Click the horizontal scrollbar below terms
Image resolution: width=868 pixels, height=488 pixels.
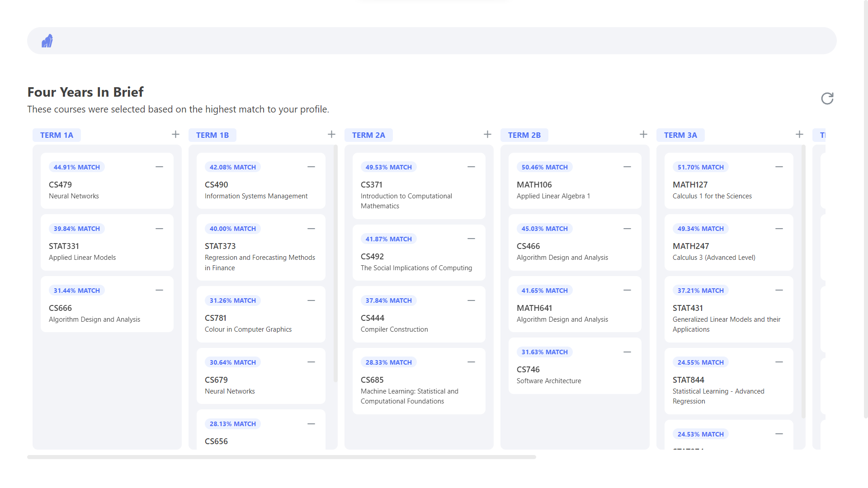click(x=281, y=457)
